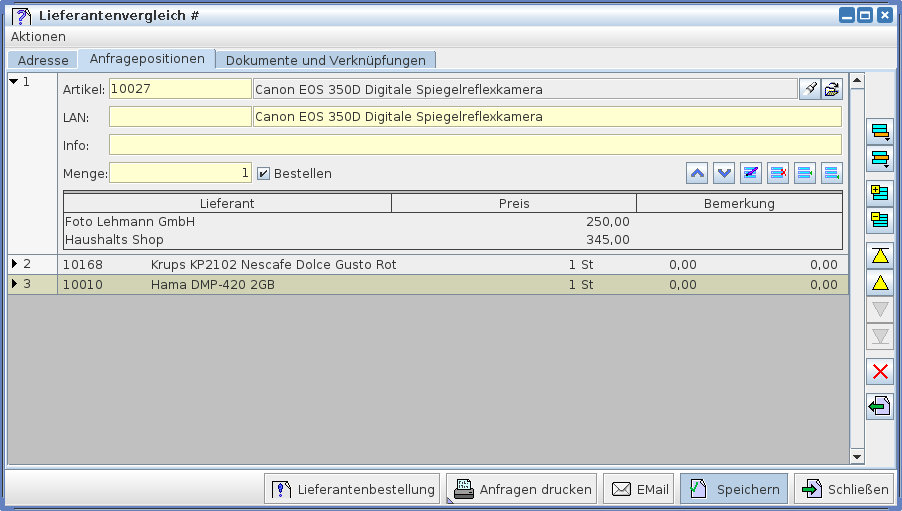This screenshot has width=902, height=511.
Task: Collapse position 1 row
Action: [14, 82]
